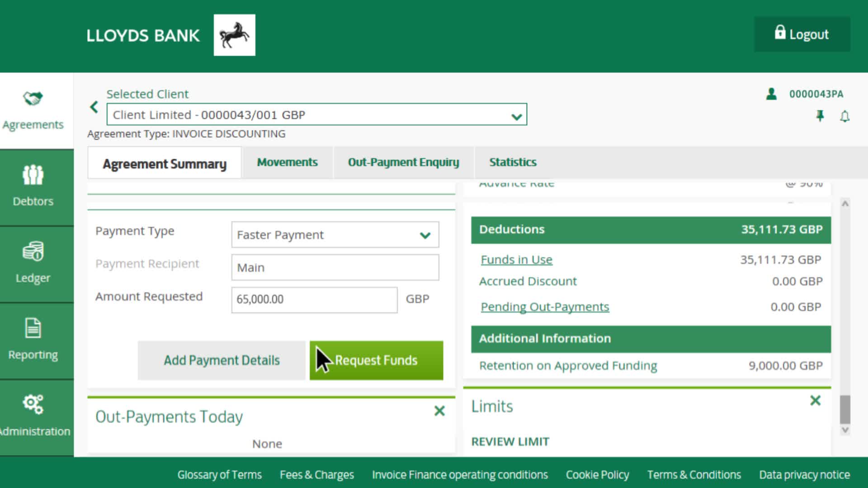Close the Limits panel
The image size is (868, 488).
(815, 400)
